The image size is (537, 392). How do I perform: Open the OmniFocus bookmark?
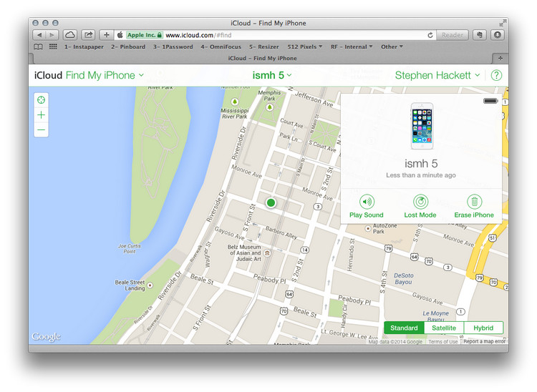221,47
